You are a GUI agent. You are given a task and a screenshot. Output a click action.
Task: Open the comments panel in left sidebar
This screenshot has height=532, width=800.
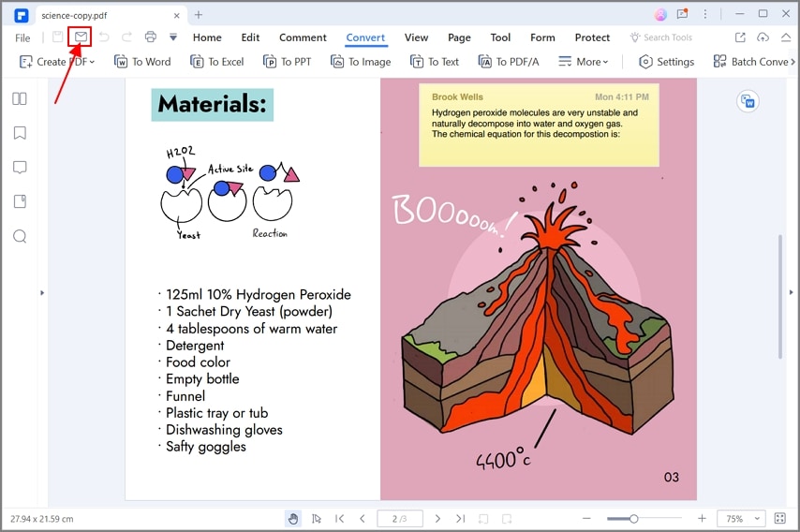(x=20, y=168)
